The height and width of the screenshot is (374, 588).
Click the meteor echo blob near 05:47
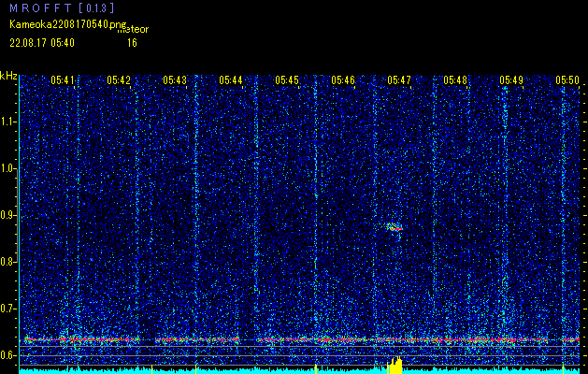coord(394,227)
